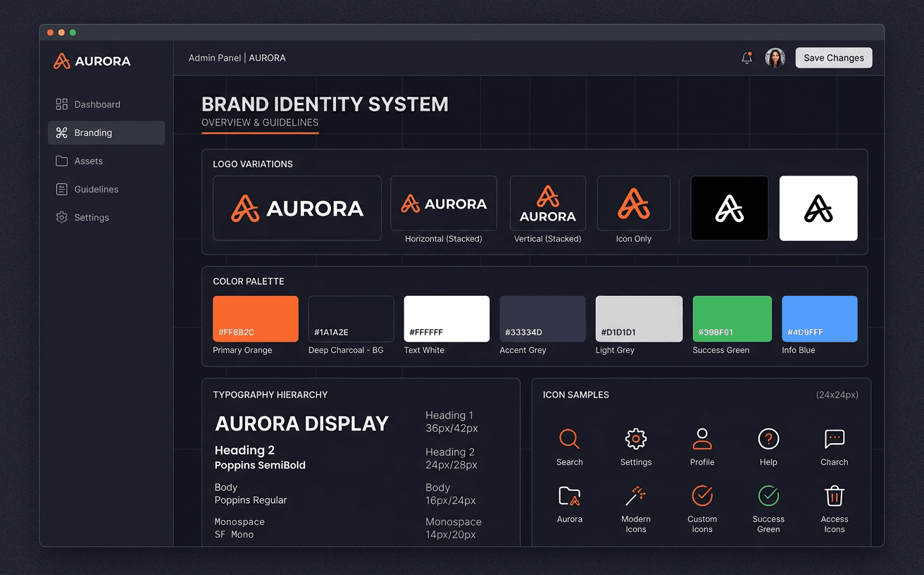924x575 pixels.
Task: Click the Admin Panel | AURORA breadcrumb
Action: click(237, 58)
